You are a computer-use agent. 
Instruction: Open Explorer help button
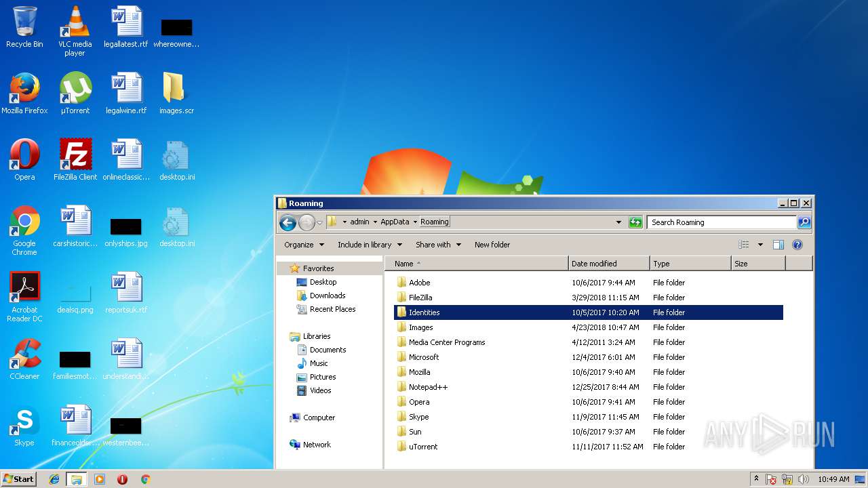(x=797, y=245)
